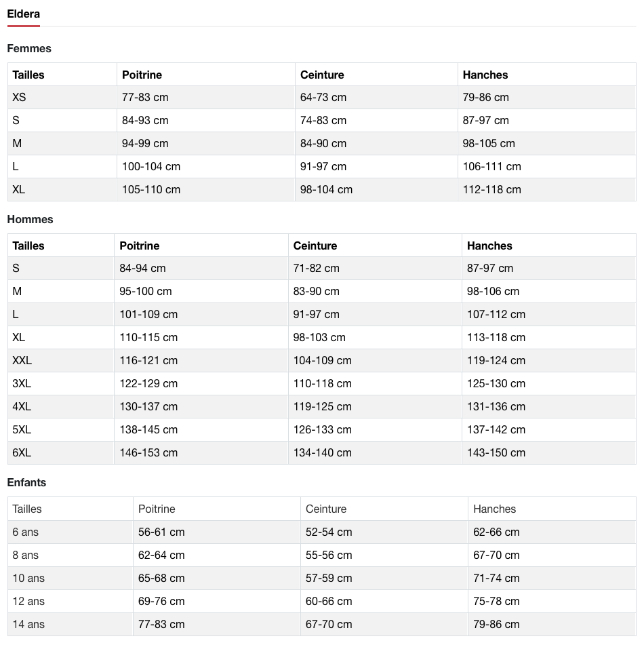Click the 65-68 cm chest cell
Viewport: 644px width, 645px height.
tap(161, 579)
